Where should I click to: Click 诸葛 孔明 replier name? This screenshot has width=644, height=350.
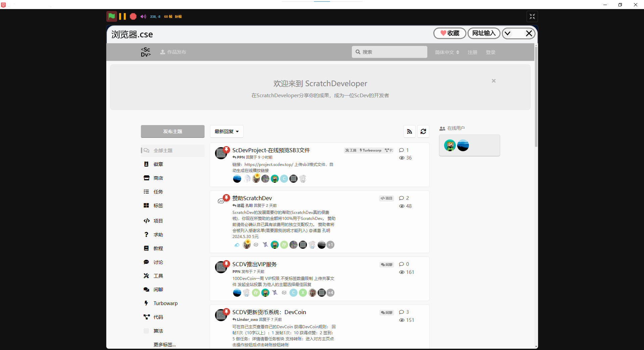(x=245, y=206)
